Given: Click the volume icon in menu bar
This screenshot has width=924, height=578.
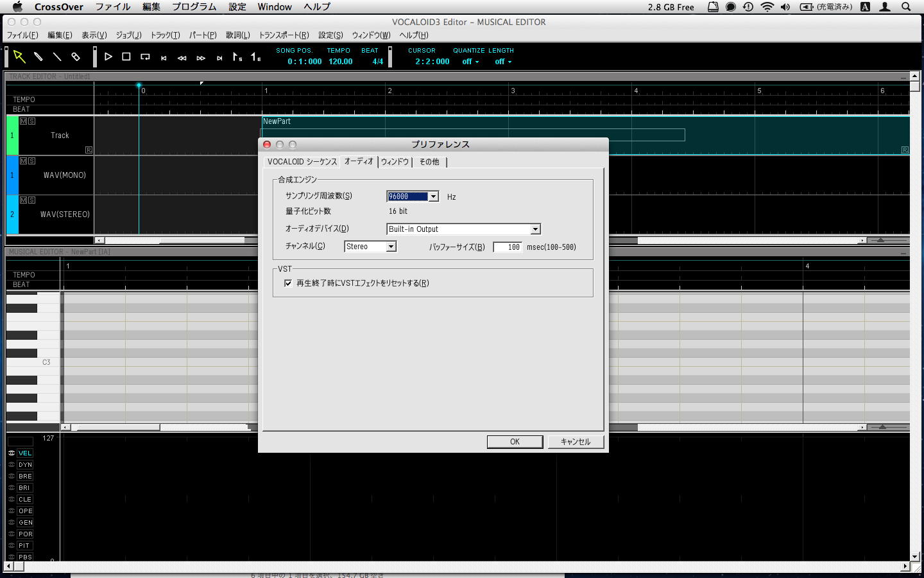Looking at the screenshot, I should tap(785, 7).
